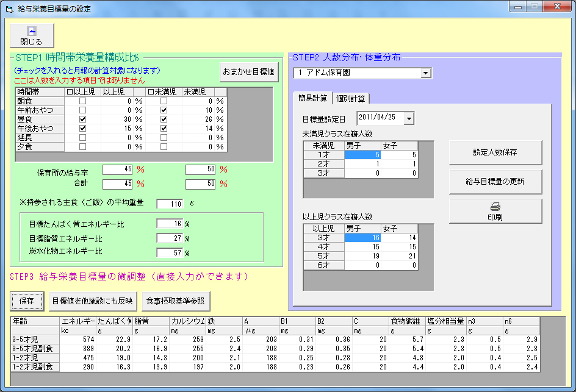Image resolution: width=576 pixels, height=392 pixels.
Task: Select 1才 女子 count cell
Action: point(399,155)
